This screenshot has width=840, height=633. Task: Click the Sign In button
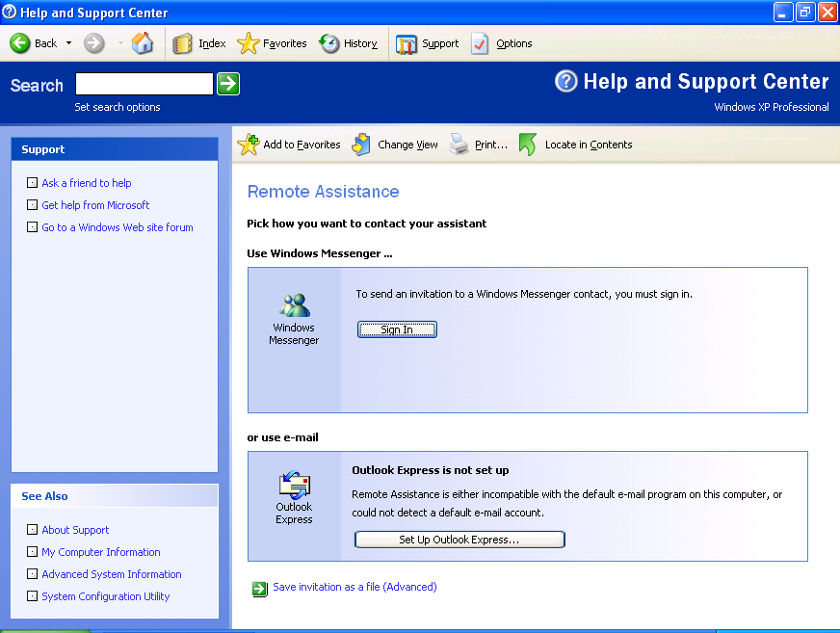click(397, 330)
